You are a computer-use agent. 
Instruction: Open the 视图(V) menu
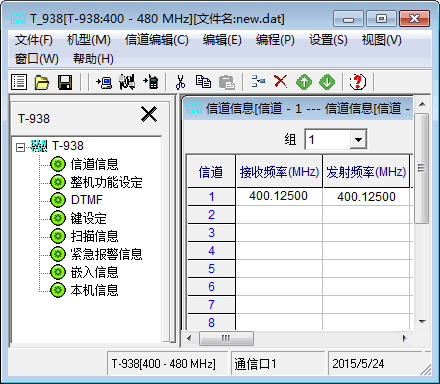pos(382,40)
